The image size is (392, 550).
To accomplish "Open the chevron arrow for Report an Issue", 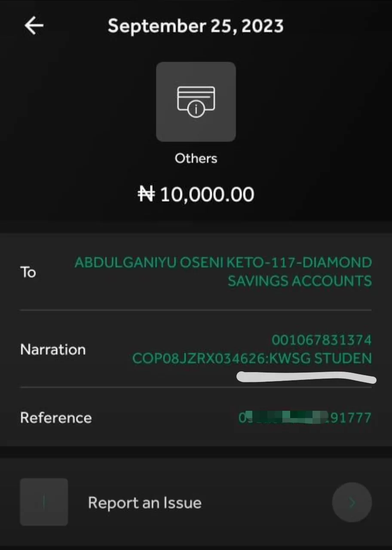I will (352, 502).
